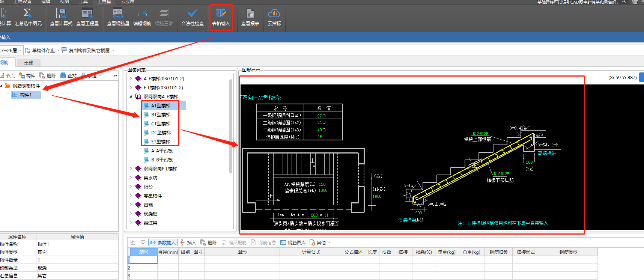Open 单构件存盘 dropdown arrow
The width and height of the screenshot is (644, 280).
[58, 50]
